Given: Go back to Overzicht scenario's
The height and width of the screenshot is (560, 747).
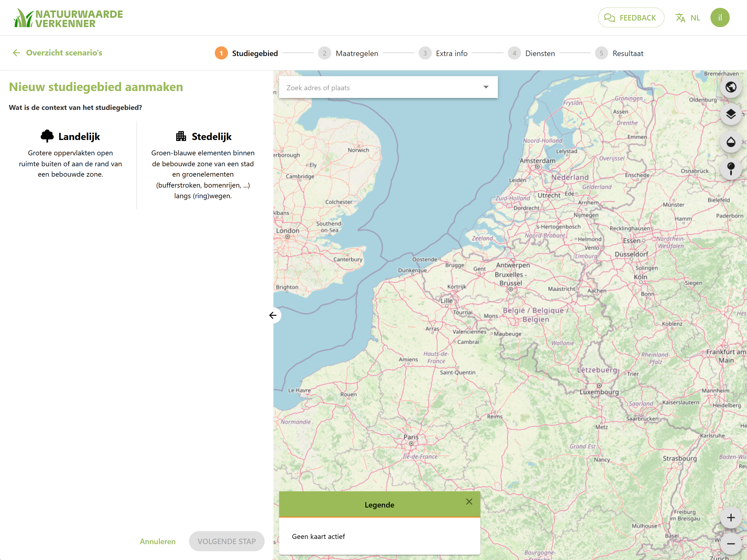Looking at the screenshot, I should pos(57,53).
